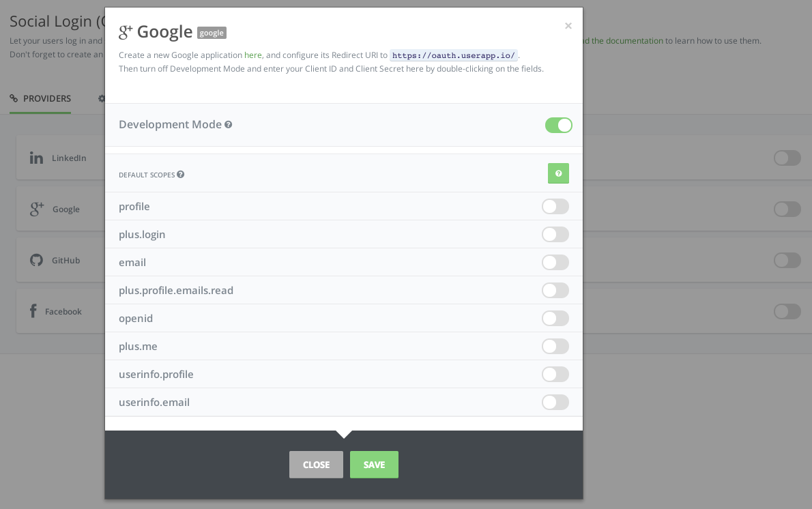812x509 pixels.
Task: Click the 'userinfo.profile' scope label
Action: 156,375
